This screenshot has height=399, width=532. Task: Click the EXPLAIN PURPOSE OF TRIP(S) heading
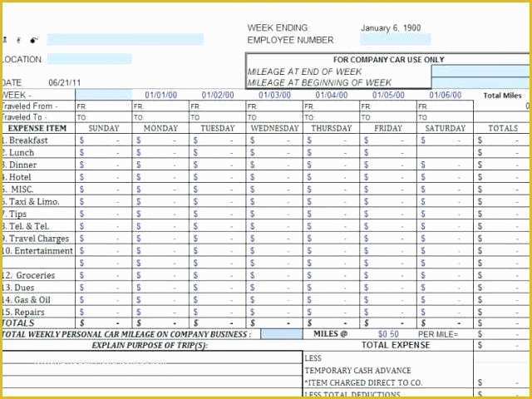point(150,346)
